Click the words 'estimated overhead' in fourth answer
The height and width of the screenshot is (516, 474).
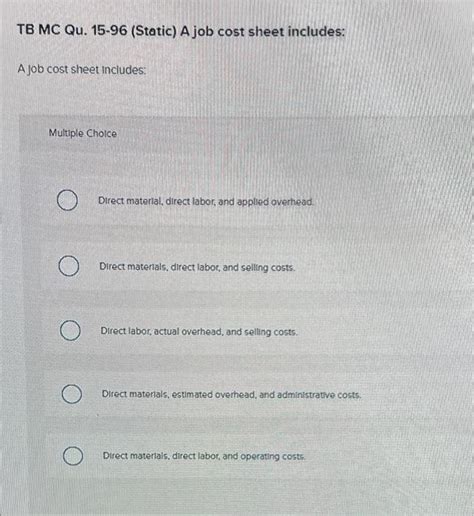pyautogui.click(x=214, y=395)
